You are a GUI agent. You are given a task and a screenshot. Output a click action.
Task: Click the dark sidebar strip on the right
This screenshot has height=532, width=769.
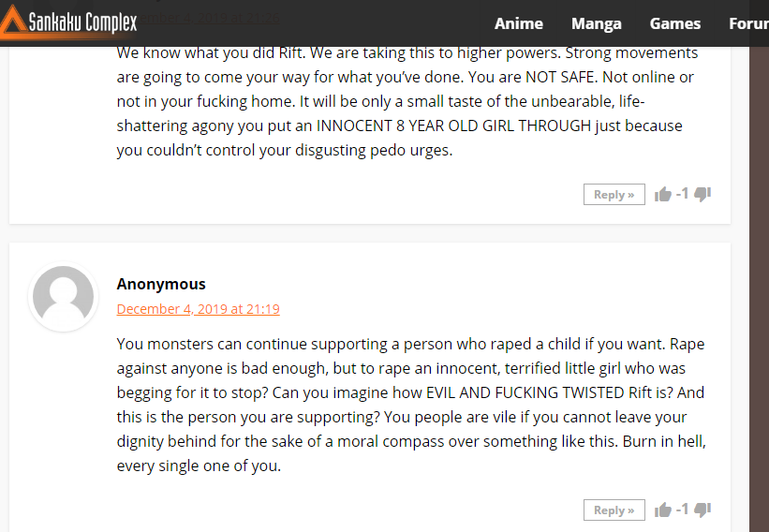(760, 289)
